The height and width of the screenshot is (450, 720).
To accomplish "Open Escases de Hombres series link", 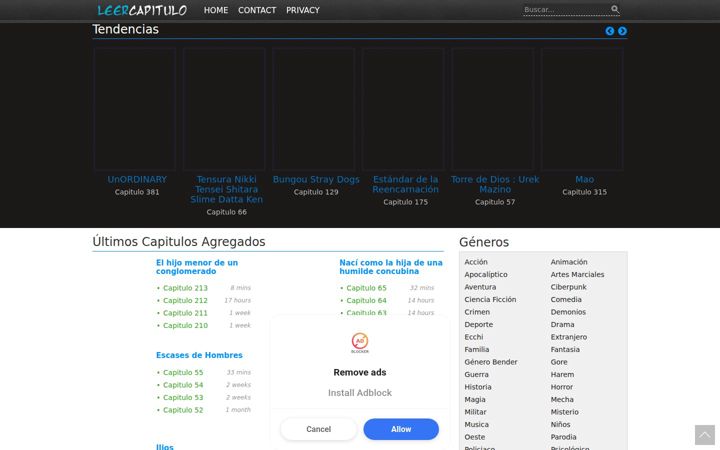I will [x=199, y=355].
